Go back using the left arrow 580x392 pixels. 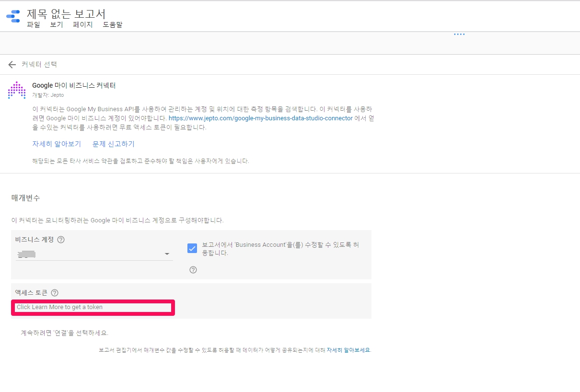(x=12, y=65)
